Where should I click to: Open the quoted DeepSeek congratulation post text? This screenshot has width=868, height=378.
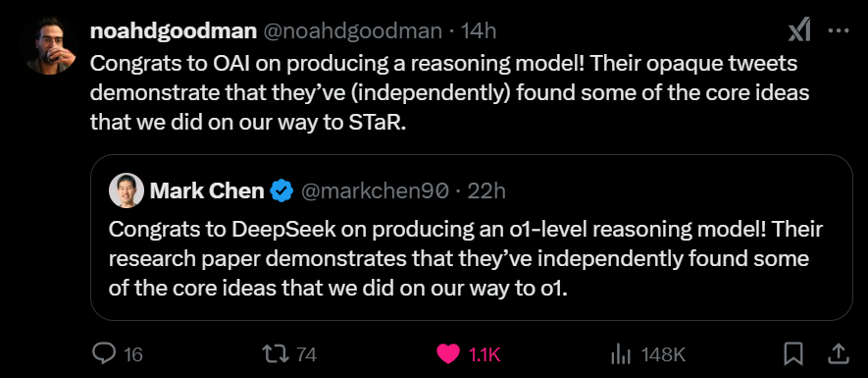465,259
